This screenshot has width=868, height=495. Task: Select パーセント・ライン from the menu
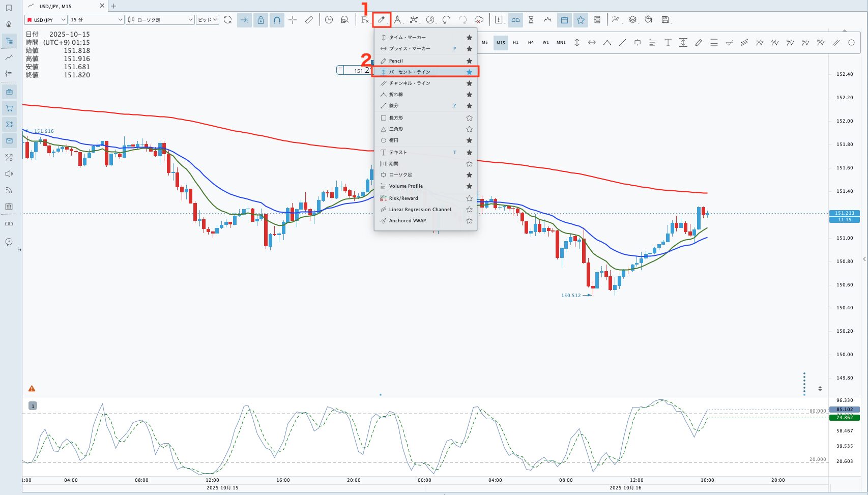point(410,72)
